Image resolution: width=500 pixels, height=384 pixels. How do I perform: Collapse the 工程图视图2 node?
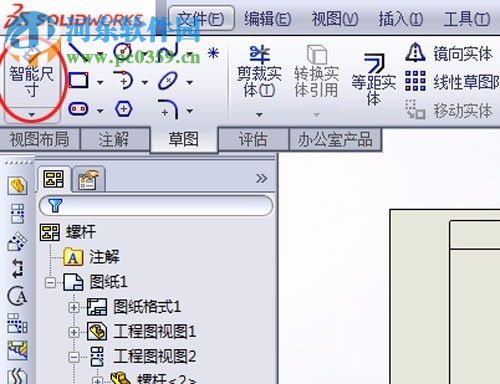[x=74, y=358]
